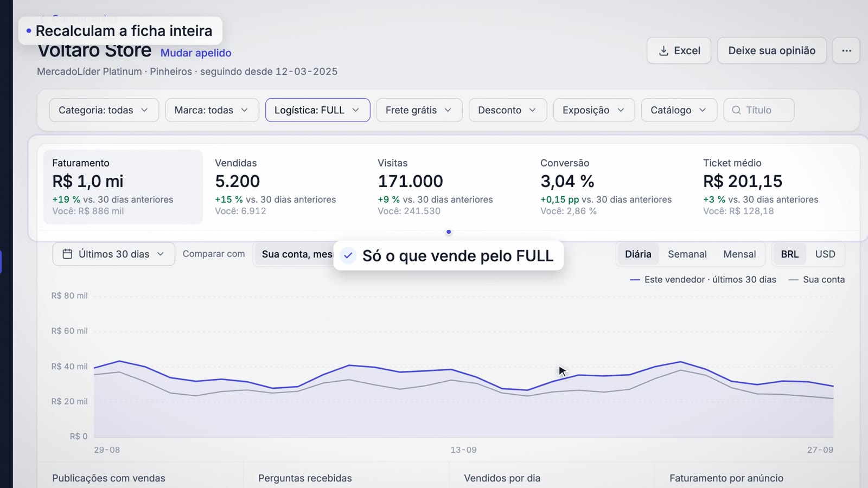Click the Mudar apelido link
This screenshot has width=868, height=488.
(196, 53)
